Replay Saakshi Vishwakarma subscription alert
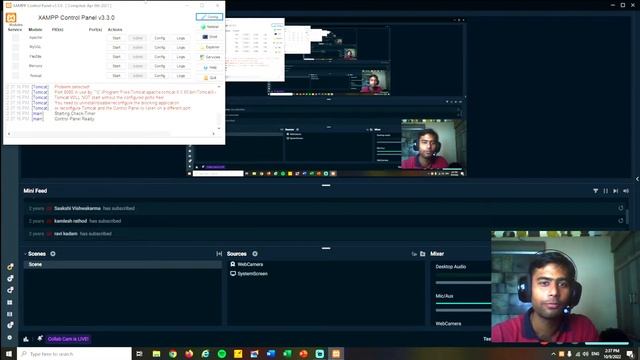The height and width of the screenshot is (360, 640). pyautogui.click(x=621, y=208)
